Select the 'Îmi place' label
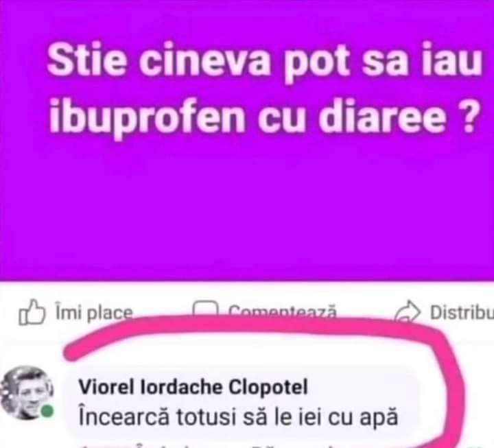This screenshot has width=494, height=448. [94, 313]
